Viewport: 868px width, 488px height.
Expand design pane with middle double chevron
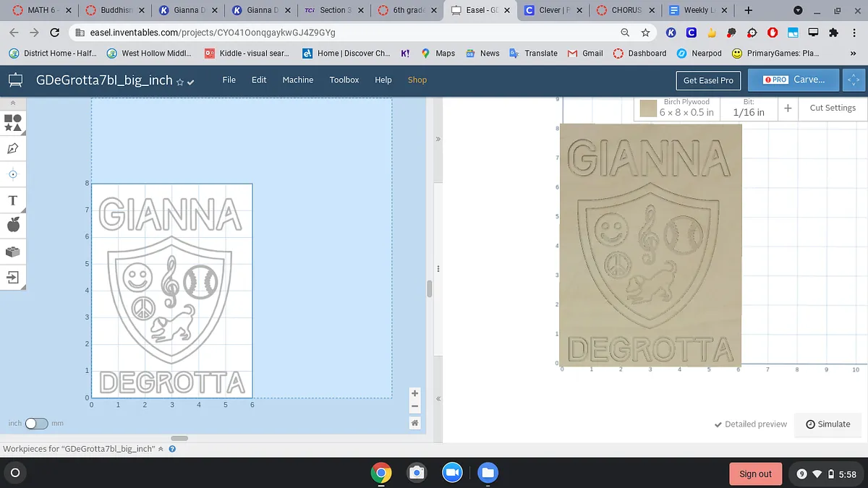point(437,140)
